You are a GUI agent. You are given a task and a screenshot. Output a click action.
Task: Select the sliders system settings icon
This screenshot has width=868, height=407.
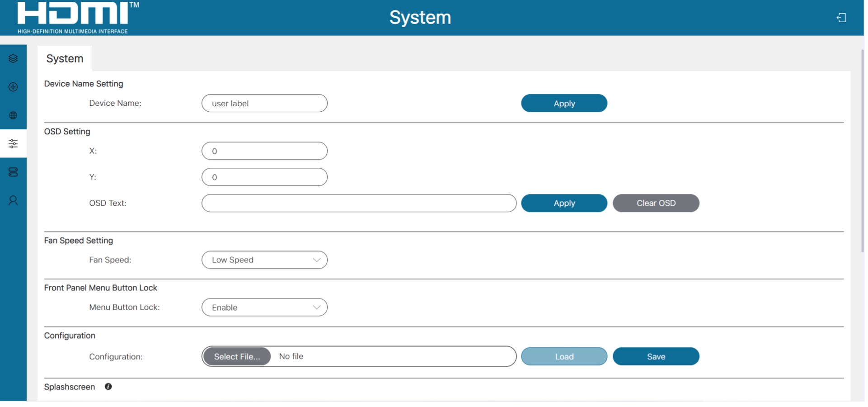coord(13,144)
